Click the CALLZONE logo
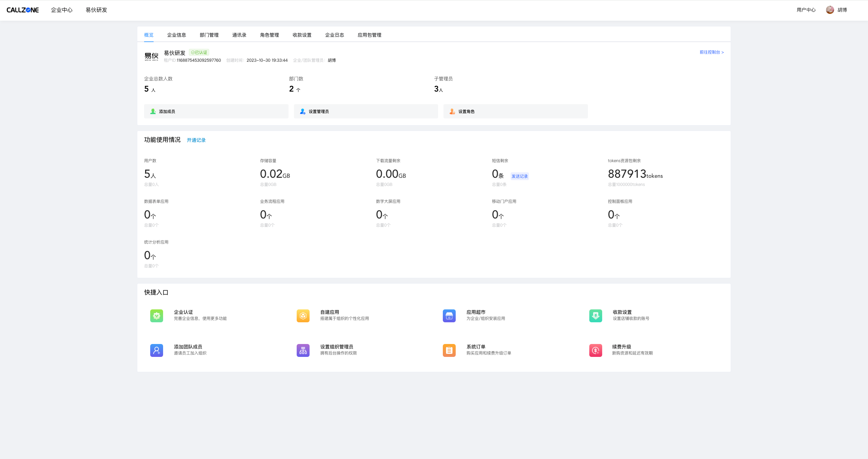Viewport: 868px width, 459px height. (x=23, y=10)
